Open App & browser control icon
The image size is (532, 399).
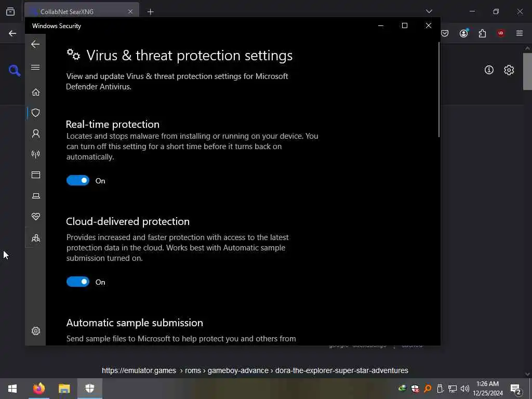pos(36,175)
